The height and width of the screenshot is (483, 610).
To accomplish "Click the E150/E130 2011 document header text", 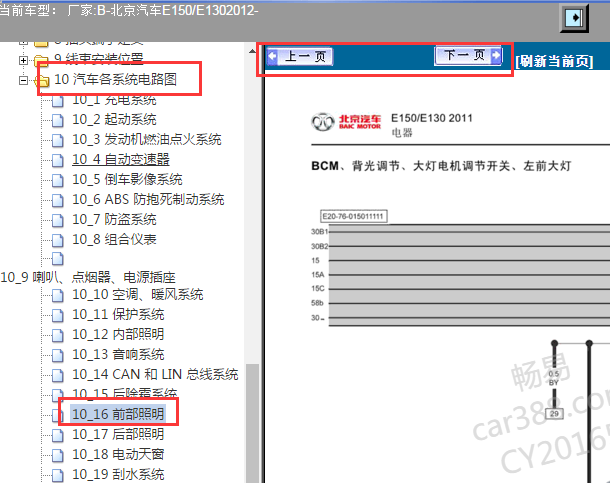I will pyautogui.click(x=432, y=118).
